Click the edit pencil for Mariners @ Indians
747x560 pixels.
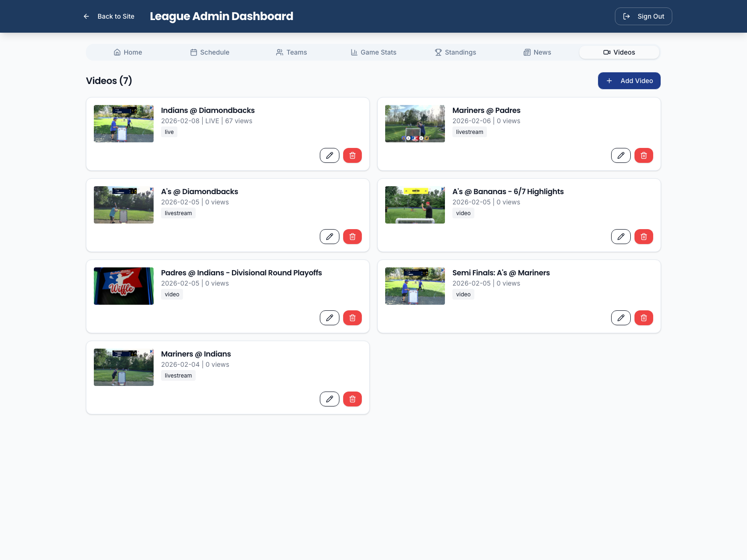[330, 399]
